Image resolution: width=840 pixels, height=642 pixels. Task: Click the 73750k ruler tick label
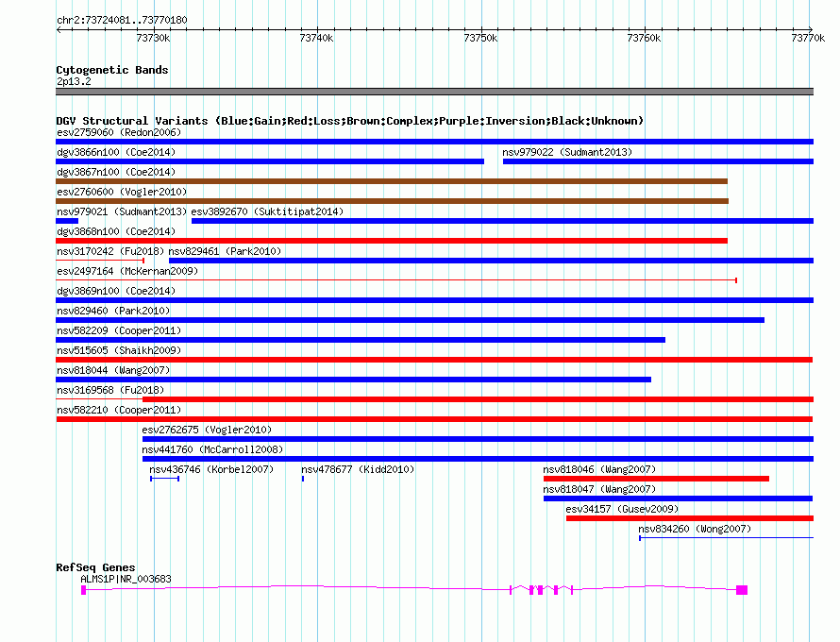tap(480, 38)
